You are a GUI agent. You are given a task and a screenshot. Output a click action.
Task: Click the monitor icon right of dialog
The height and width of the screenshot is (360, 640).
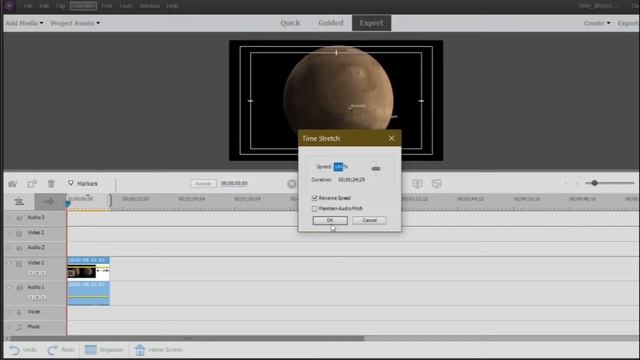[x=417, y=184]
